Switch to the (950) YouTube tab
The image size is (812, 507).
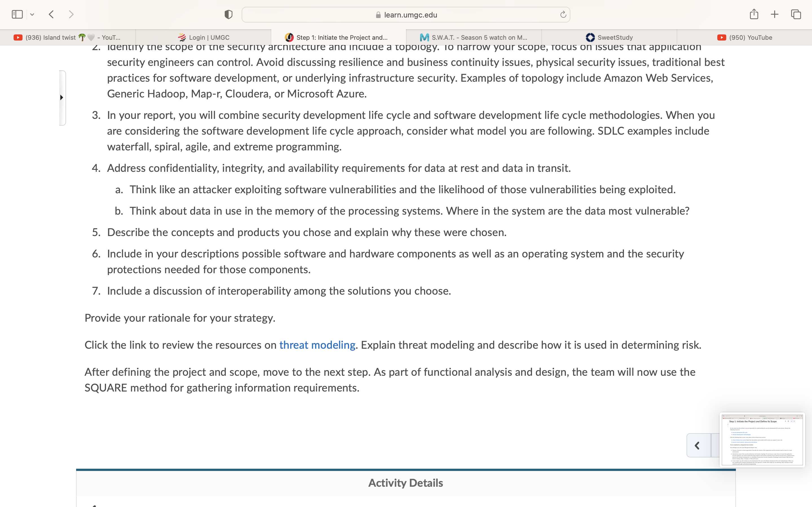coord(745,37)
